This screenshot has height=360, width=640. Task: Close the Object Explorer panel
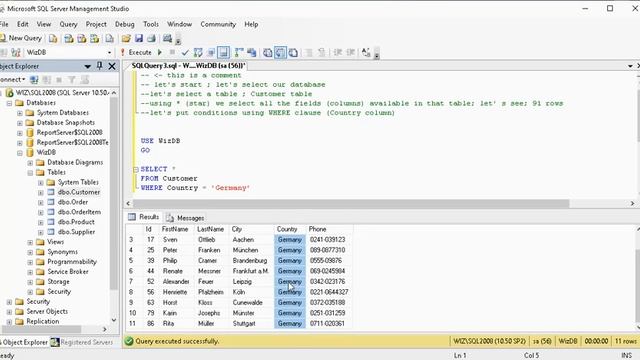click(112, 66)
